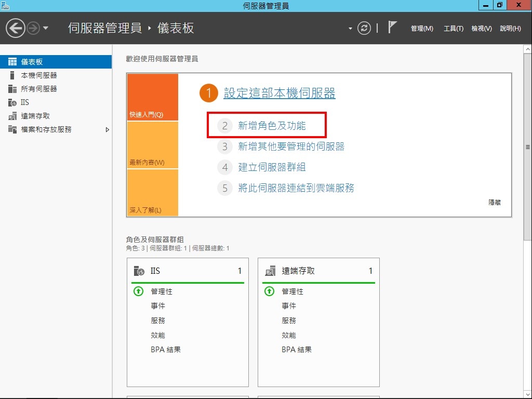This screenshot has height=399, width=532.
Task: Open 服務 in the IIS tile
Action: 158,321
